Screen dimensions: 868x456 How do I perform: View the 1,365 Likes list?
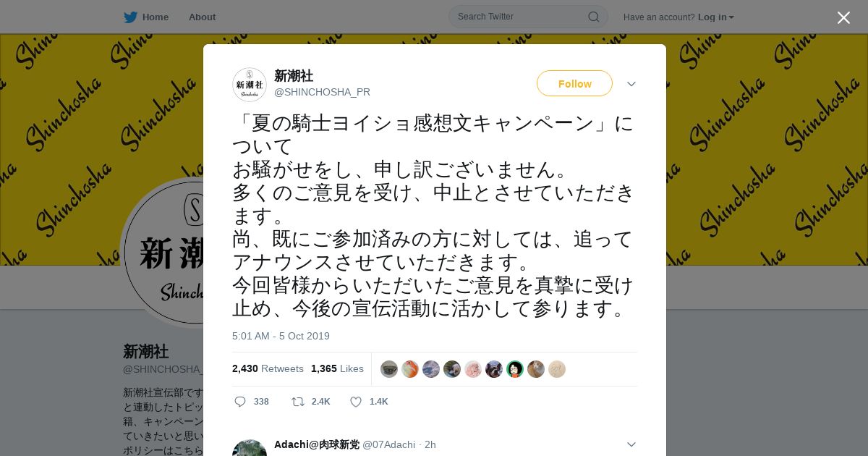click(x=337, y=368)
